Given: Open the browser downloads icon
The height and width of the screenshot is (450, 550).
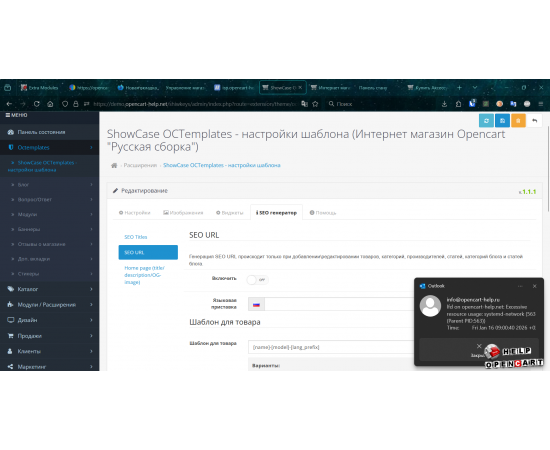Looking at the screenshot, I should (x=444, y=104).
